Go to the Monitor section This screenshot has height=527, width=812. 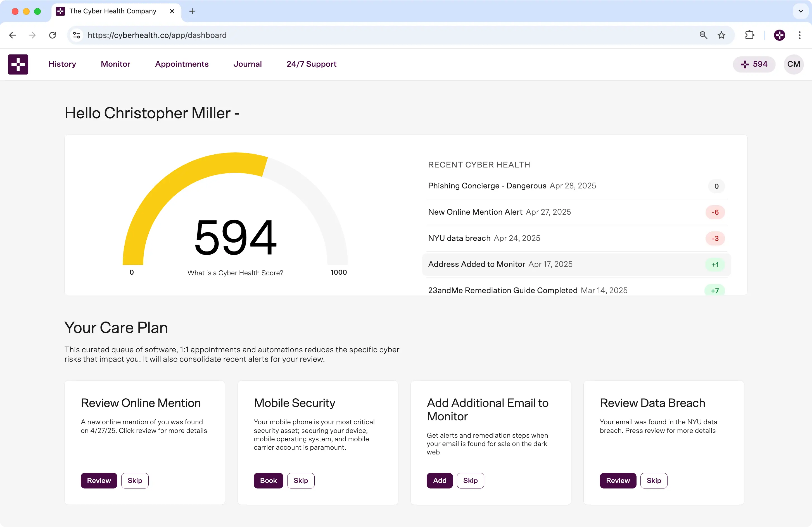[x=115, y=64]
